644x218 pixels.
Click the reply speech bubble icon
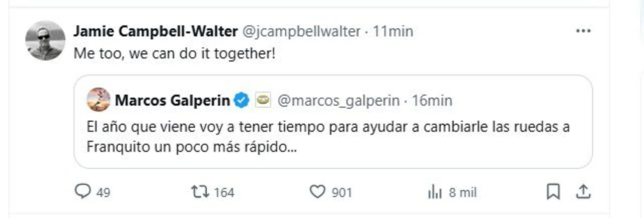point(82,192)
